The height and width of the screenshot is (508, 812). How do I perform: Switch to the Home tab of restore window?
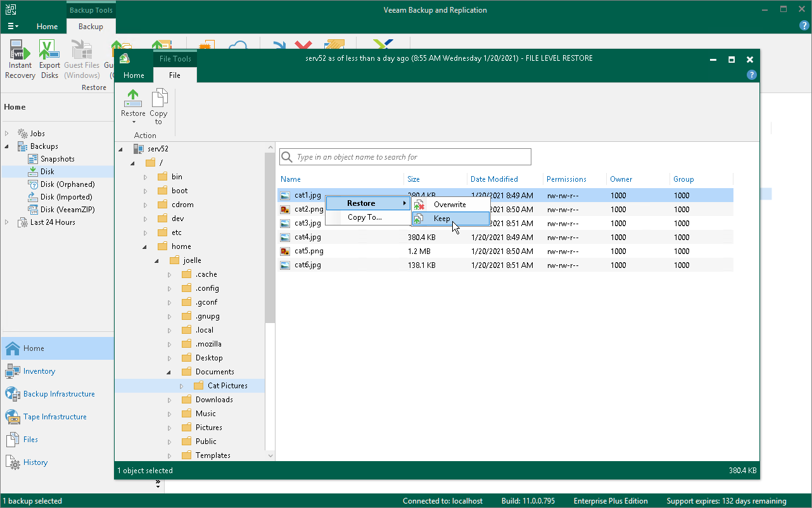point(134,75)
